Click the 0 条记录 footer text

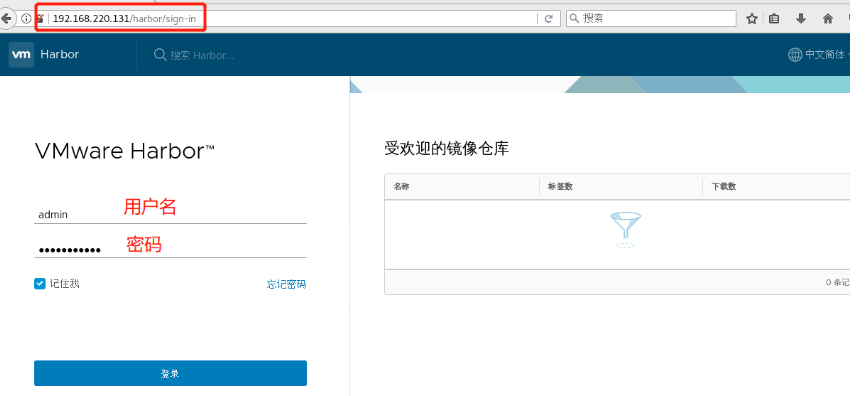[838, 282]
